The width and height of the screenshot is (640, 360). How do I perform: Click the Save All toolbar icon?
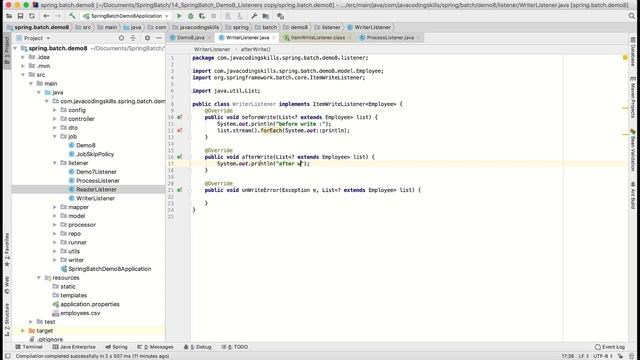point(20,16)
